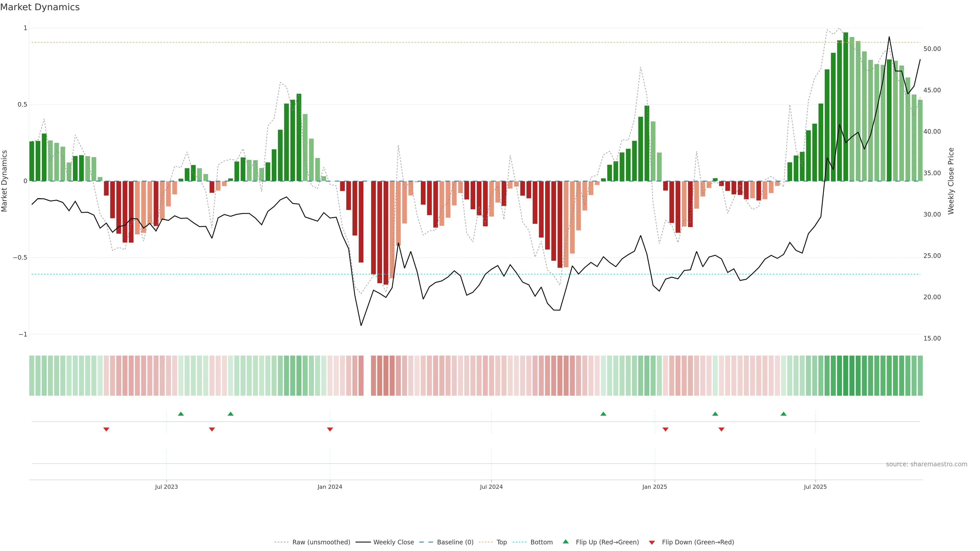Click the Weekly Close Price axis title

951,181
